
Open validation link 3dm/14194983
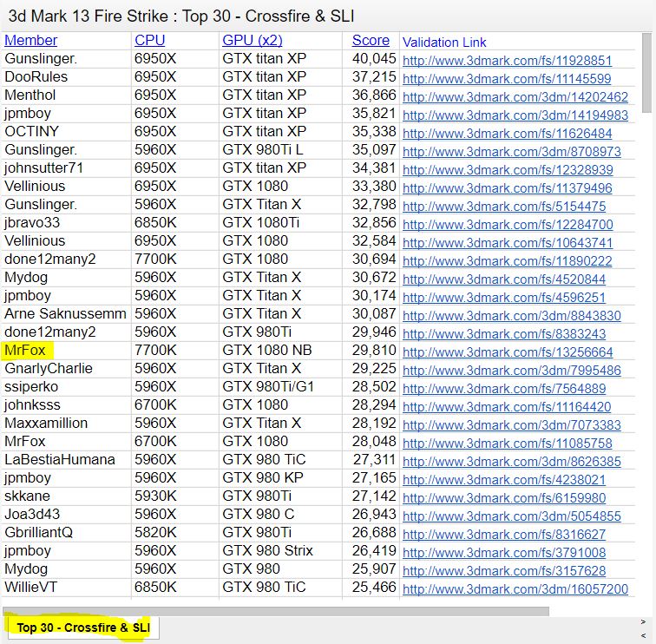click(x=515, y=115)
